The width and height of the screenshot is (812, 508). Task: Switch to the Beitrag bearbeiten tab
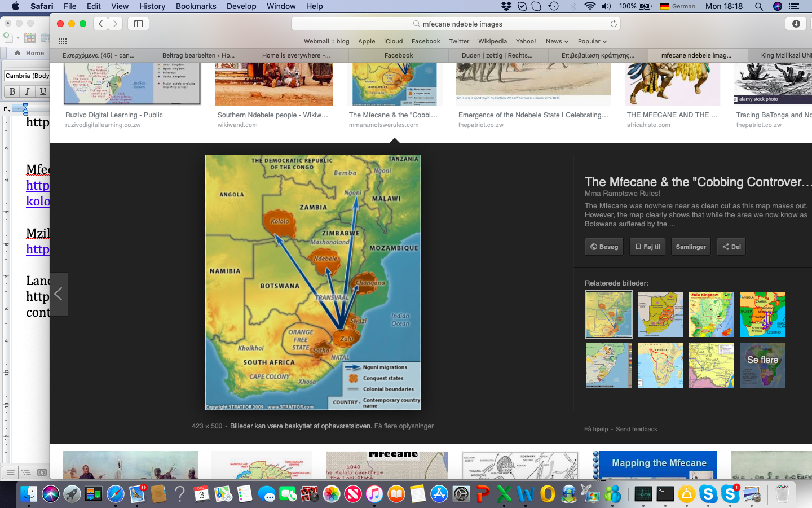(199, 55)
